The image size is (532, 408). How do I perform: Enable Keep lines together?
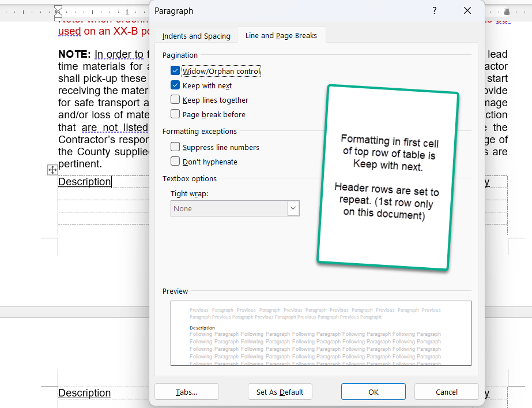pos(175,99)
